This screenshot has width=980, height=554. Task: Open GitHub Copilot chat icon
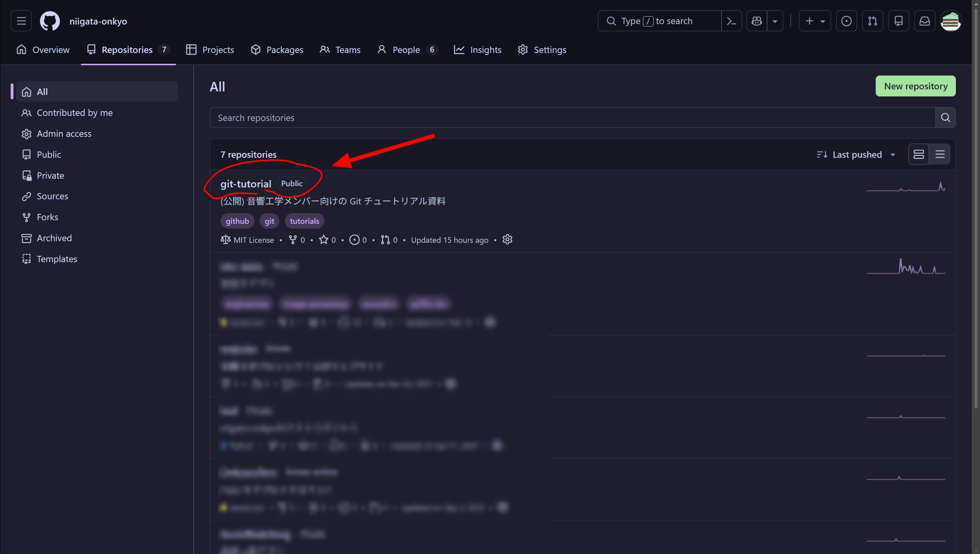[757, 21]
